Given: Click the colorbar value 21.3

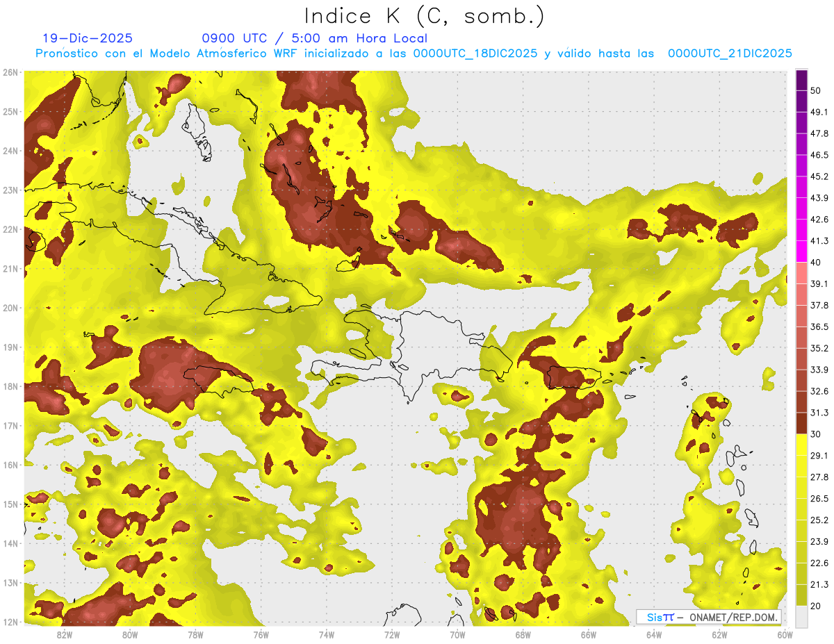Looking at the screenshot, I should pos(819,585).
